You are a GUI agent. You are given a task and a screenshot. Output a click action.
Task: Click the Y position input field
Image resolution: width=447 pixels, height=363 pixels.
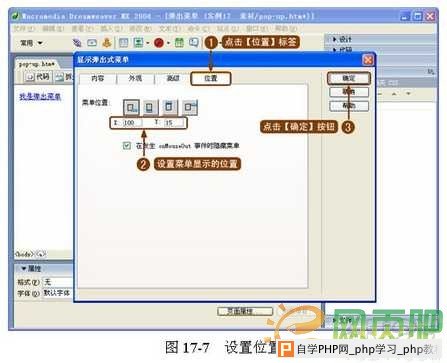(173, 123)
